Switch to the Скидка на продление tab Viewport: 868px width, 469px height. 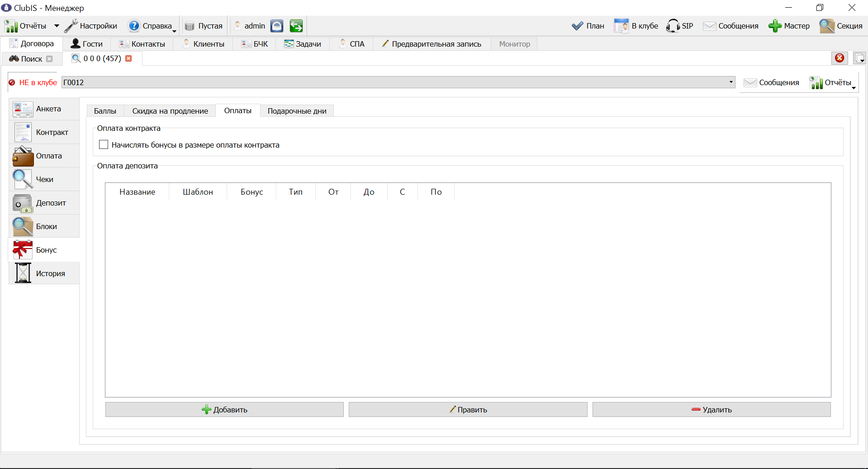pyautogui.click(x=170, y=111)
